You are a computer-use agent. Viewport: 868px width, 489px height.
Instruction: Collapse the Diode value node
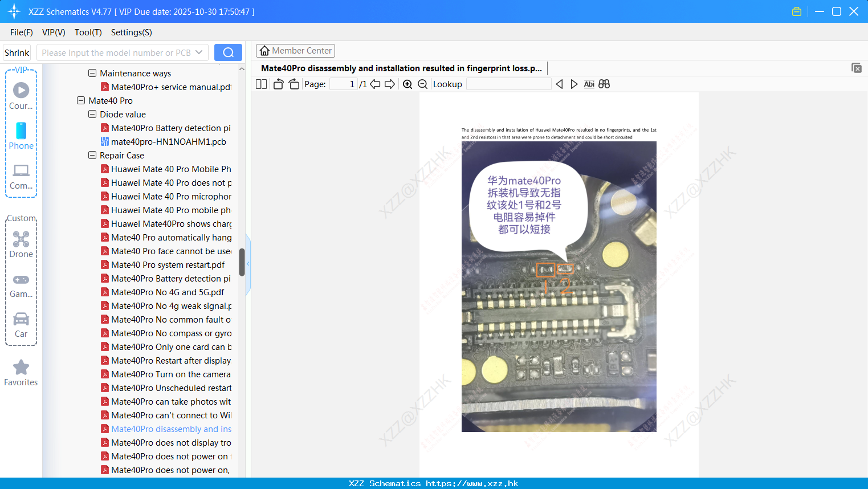pos(92,114)
